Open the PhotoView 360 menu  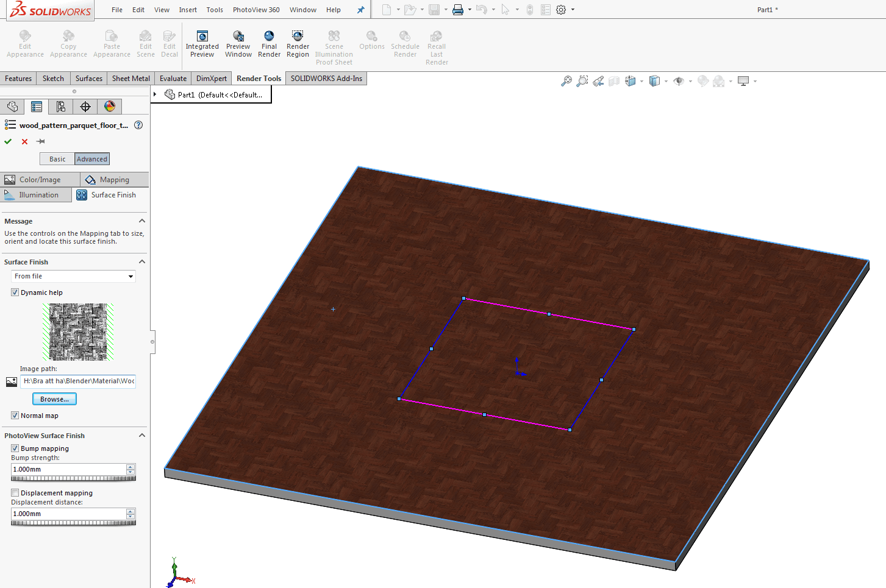tap(256, 10)
